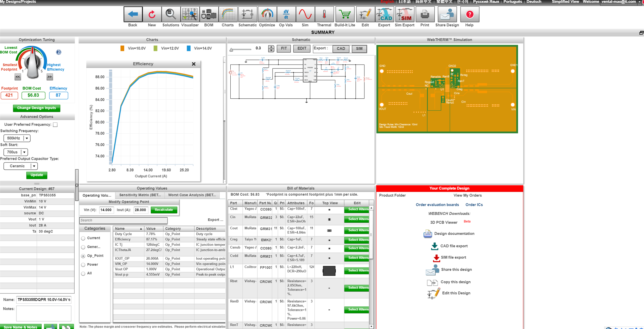
Task: Click the Share Design toolbar icon
Action: (447, 14)
